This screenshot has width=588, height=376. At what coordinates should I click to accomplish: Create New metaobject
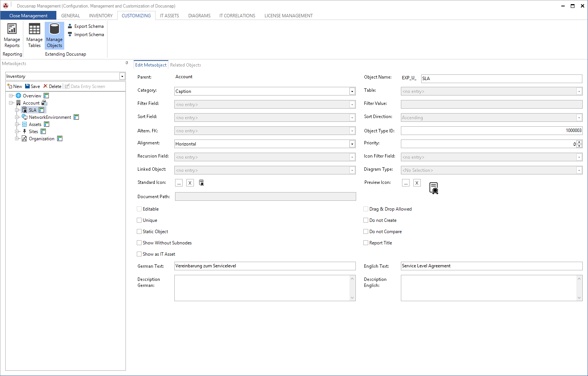tap(15, 86)
